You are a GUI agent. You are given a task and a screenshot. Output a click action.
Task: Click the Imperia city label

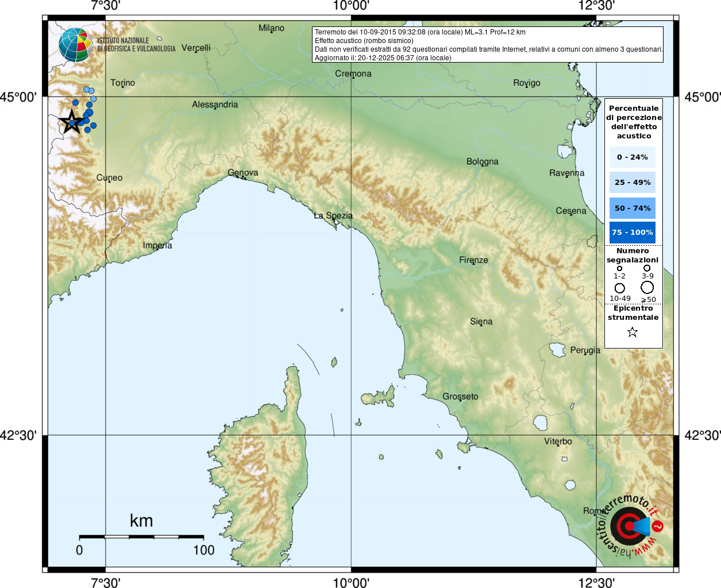pyautogui.click(x=157, y=245)
